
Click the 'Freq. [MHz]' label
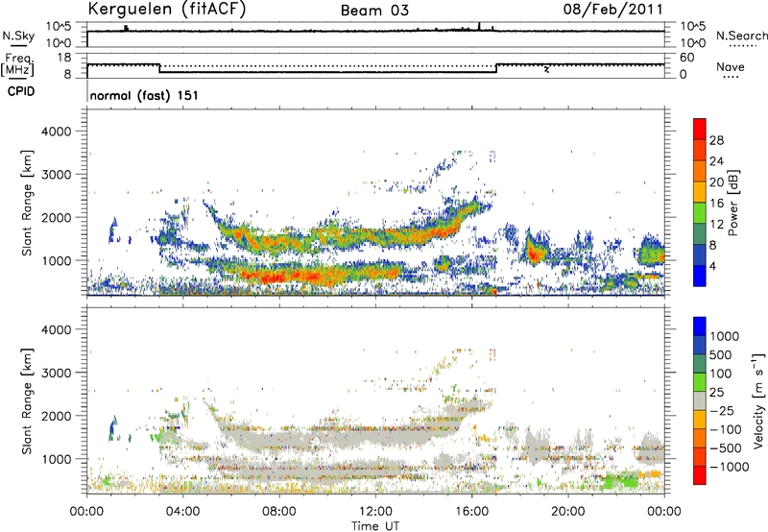point(17,64)
